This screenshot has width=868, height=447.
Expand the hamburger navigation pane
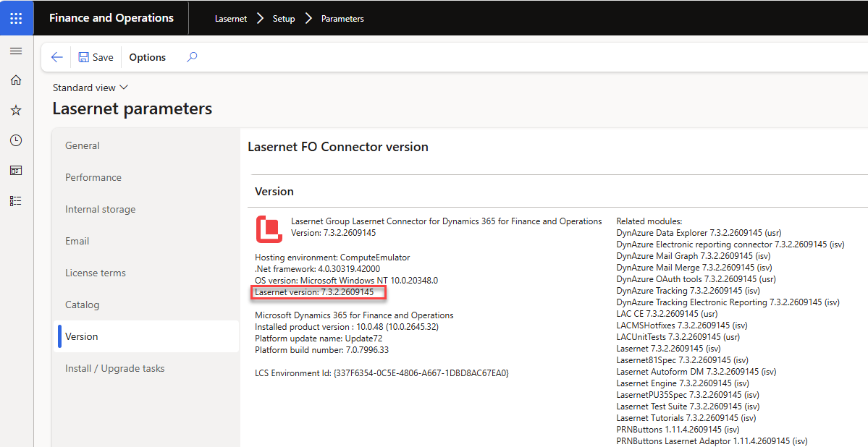coord(16,51)
